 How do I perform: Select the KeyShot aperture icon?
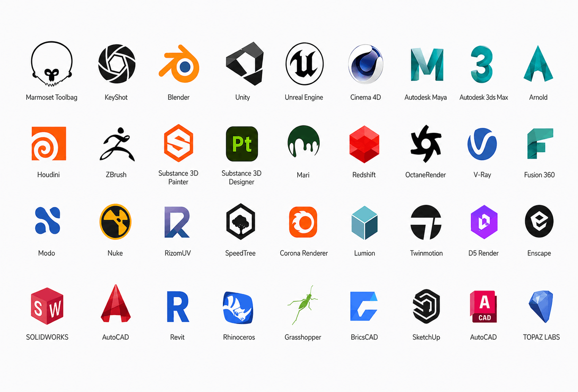pyautogui.click(x=117, y=64)
